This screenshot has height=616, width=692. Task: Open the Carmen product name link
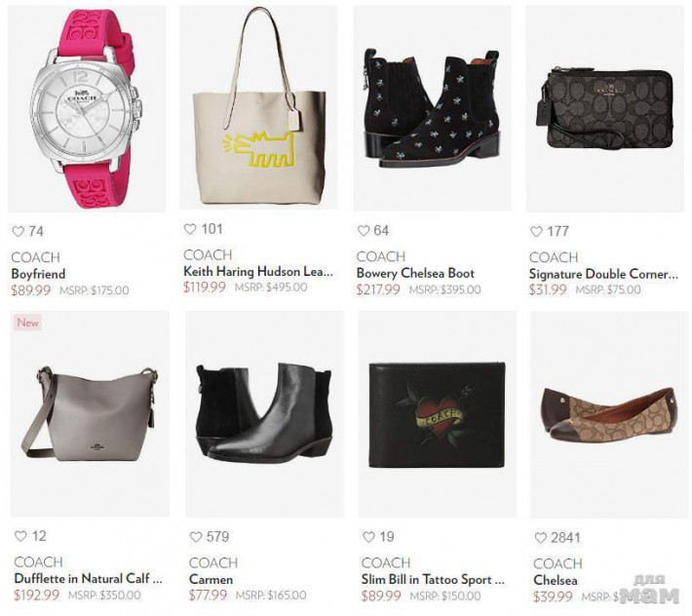pos(211,579)
